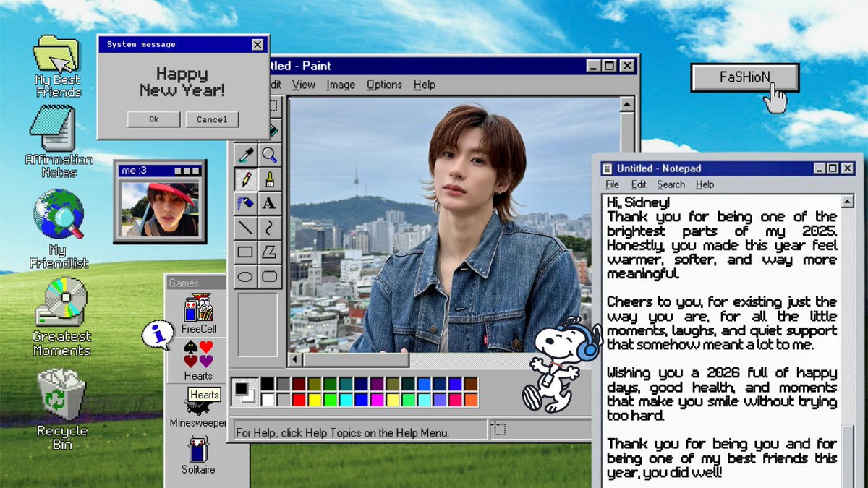Pick the bright yellow color swatch
Viewport: 868px width, 488px height.
coord(315,399)
